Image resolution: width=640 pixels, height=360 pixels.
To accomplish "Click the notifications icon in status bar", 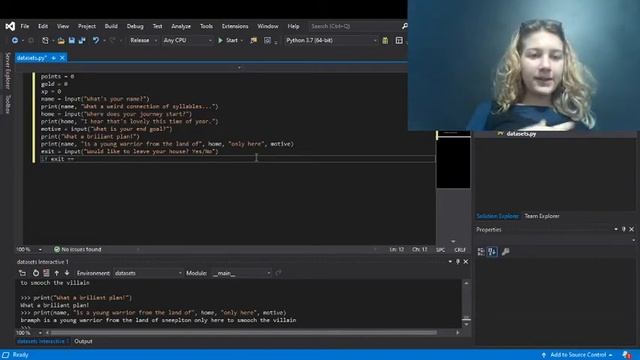I will 627,355.
